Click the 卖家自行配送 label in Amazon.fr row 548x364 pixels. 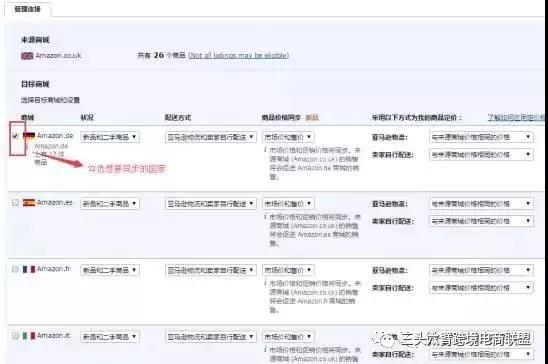point(393,288)
